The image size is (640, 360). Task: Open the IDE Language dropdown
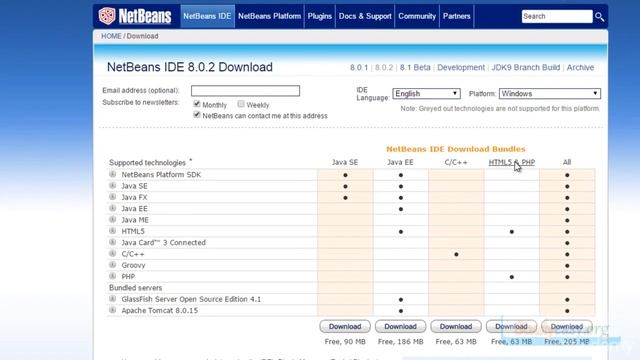coord(427,93)
